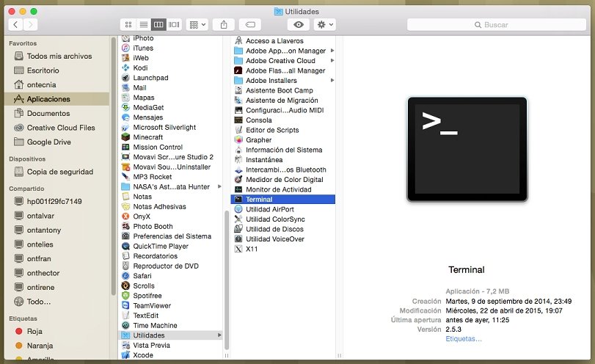Select Preferencias del Sistema
The height and width of the screenshot is (364, 595).
(169, 236)
